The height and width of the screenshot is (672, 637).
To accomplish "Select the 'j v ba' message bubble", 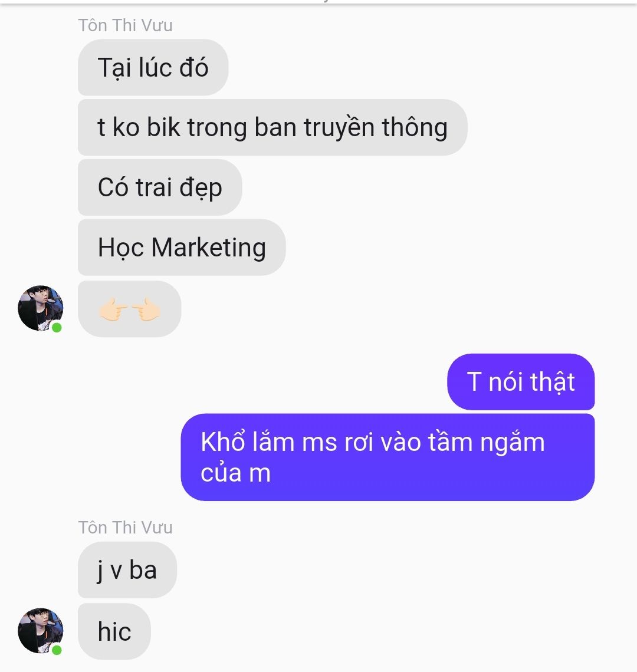I will click(x=127, y=570).
